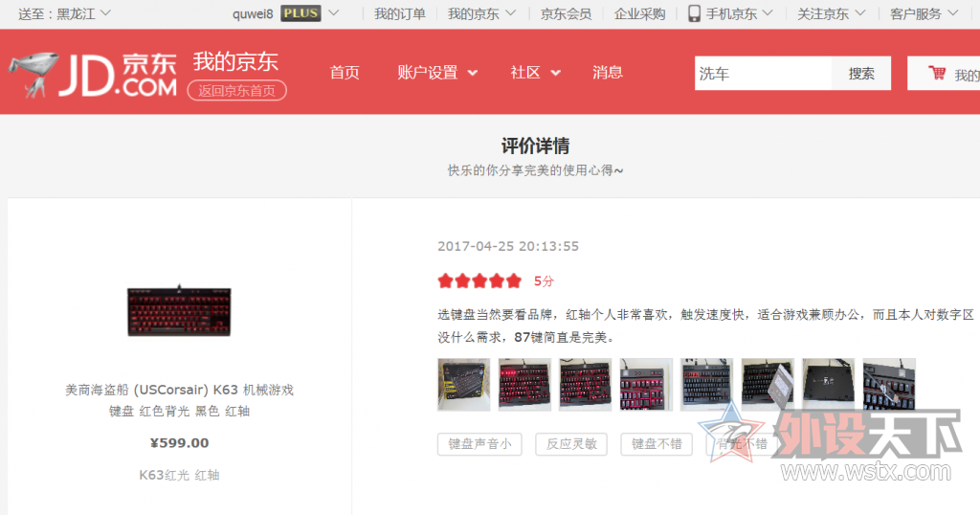Image resolution: width=980 pixels, height=515 pixels.
Task: Click the K63红光 红轴 variant text
Action: [179, 475]
